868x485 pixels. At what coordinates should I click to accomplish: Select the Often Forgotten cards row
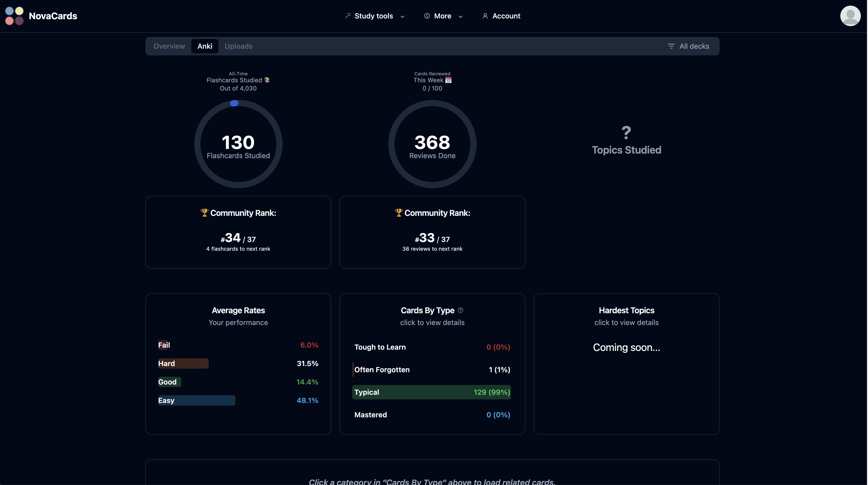(432, 369)
